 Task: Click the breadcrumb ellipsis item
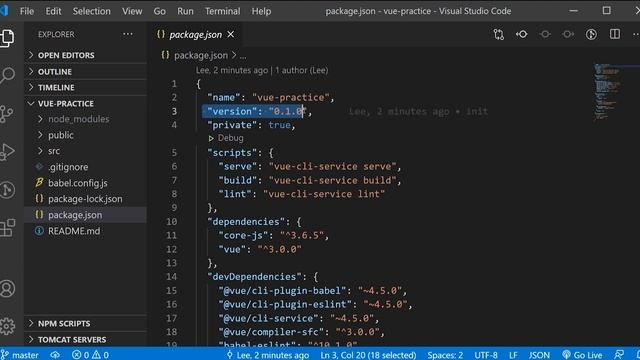click(x=243, y=56)
